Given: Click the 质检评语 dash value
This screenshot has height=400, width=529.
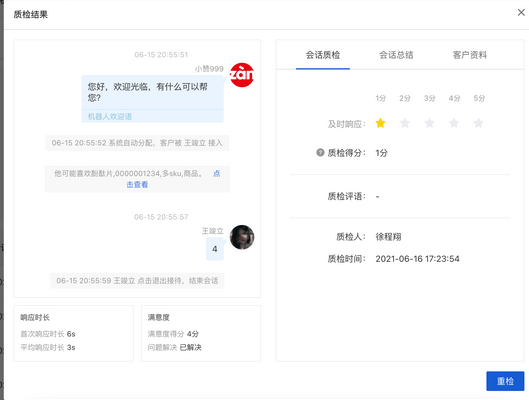Looking at the screenshot, I should pos(378,196).
